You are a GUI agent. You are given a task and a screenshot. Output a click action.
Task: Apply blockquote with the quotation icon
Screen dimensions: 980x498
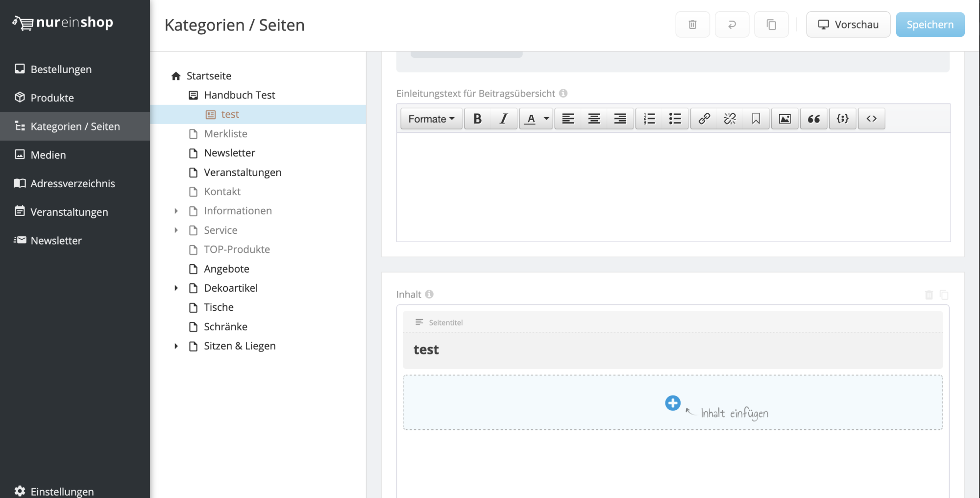coord(813,119)
